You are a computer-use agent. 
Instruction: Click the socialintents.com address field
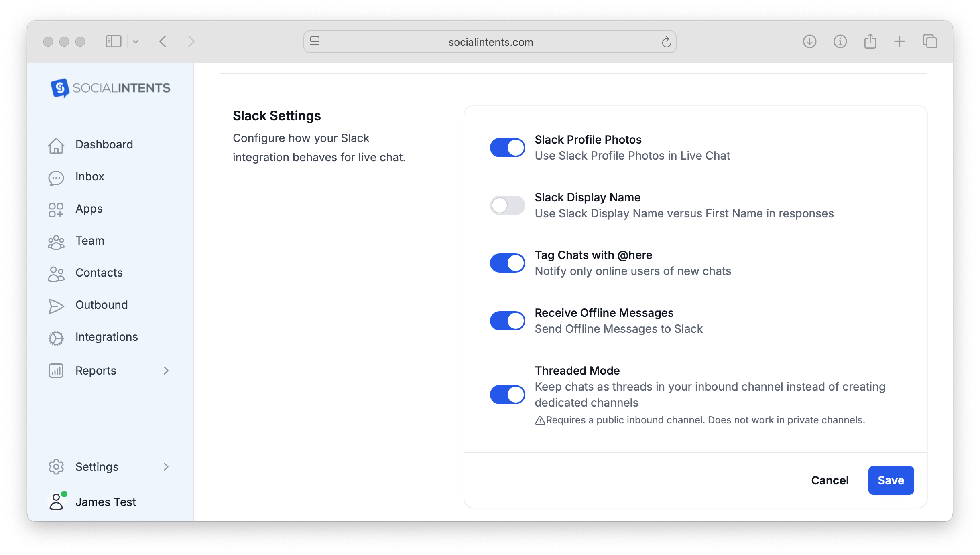click(x=490, y=42)
